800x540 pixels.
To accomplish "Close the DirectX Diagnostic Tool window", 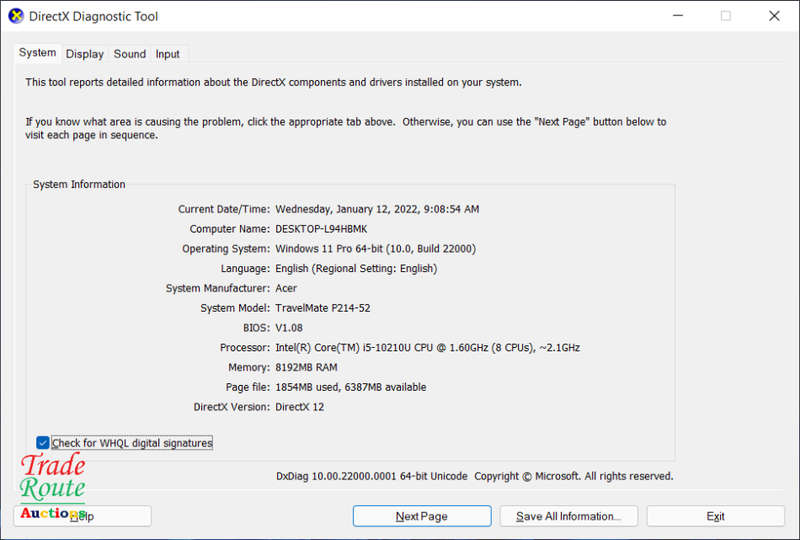I will pos(774,16).
